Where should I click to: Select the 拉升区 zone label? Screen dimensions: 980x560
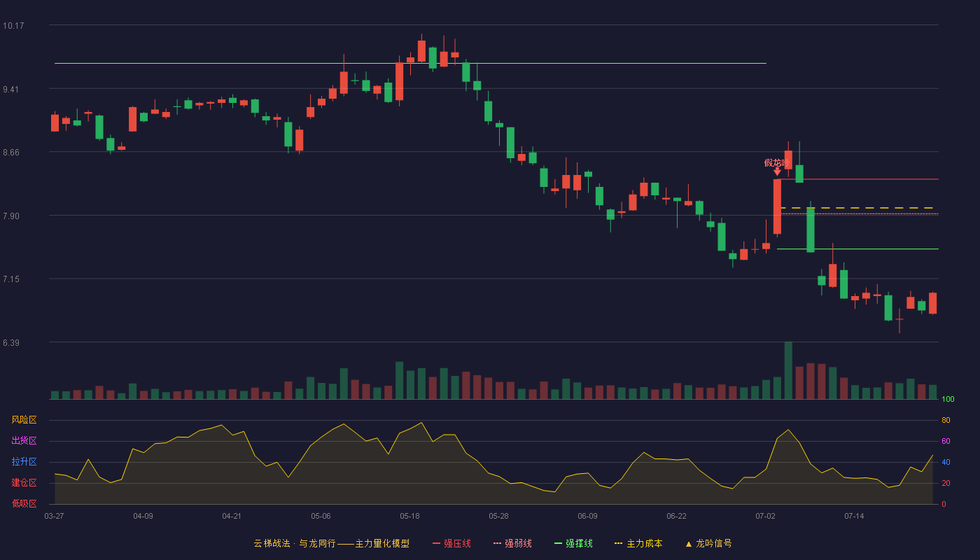click(x=24, y=462)
